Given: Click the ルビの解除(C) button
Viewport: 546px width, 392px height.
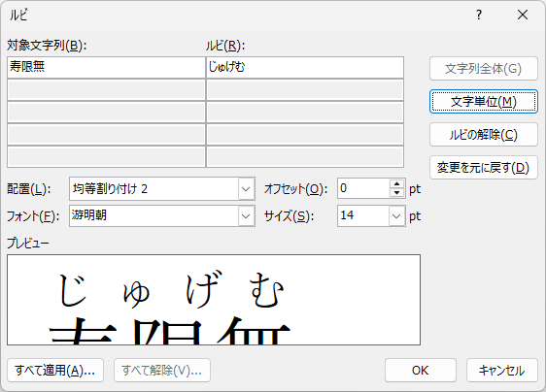Looking at the screenshot, I should 484,135.
